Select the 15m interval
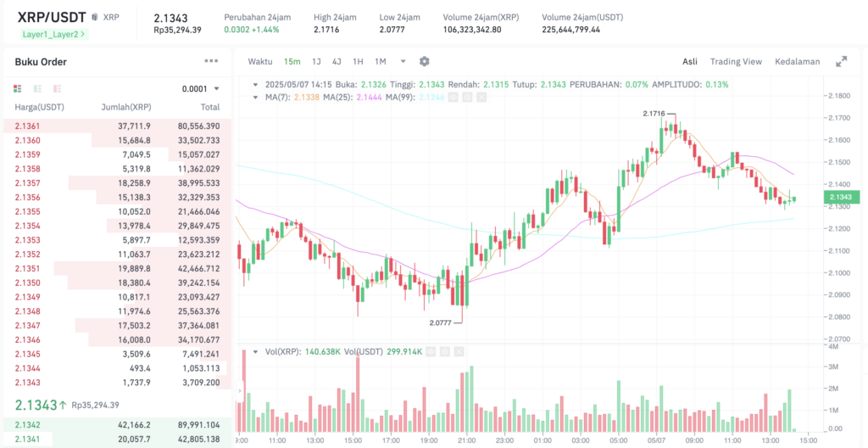868x448 pixels. click(292, 62)
